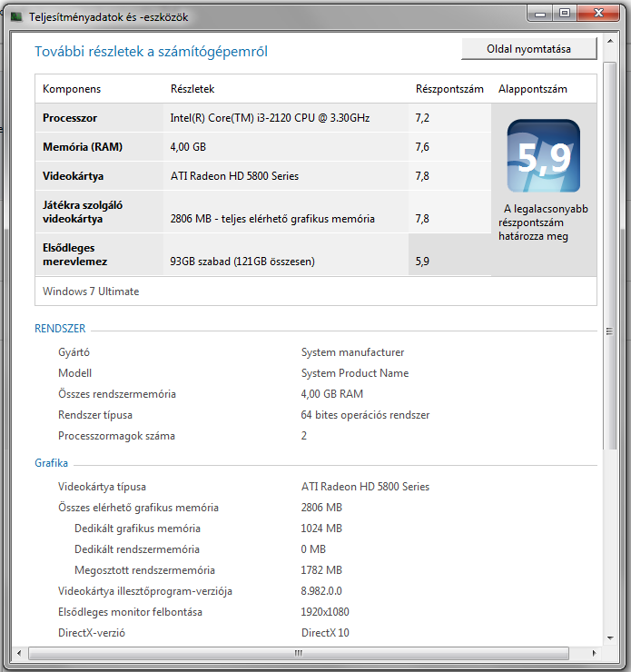Click the 4,00 GB RAM value
Image resolution: width=631 pixels, height=672 pixels.
click(x=332, y=394)
